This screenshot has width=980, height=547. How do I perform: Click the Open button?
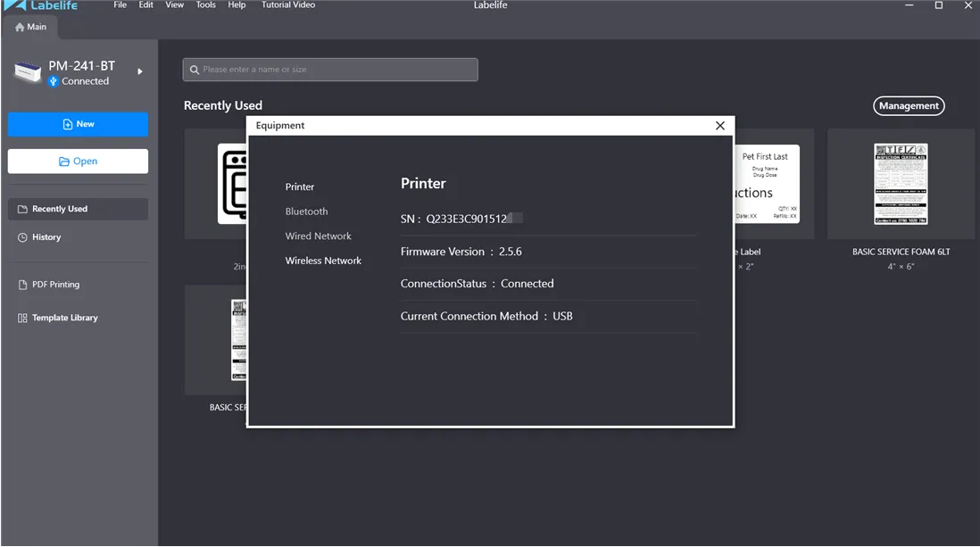pyautogui.click(x=79, y=162)
